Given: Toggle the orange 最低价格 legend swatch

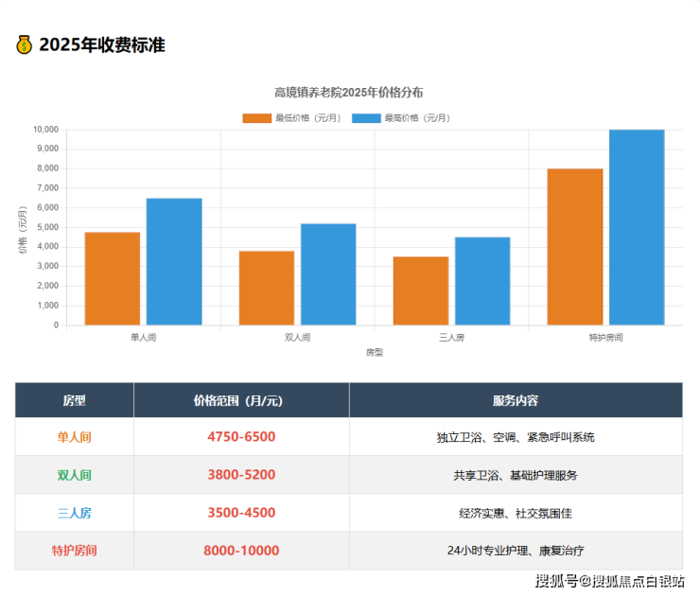Looking at the screenshot, I should [x=255, y=118].
